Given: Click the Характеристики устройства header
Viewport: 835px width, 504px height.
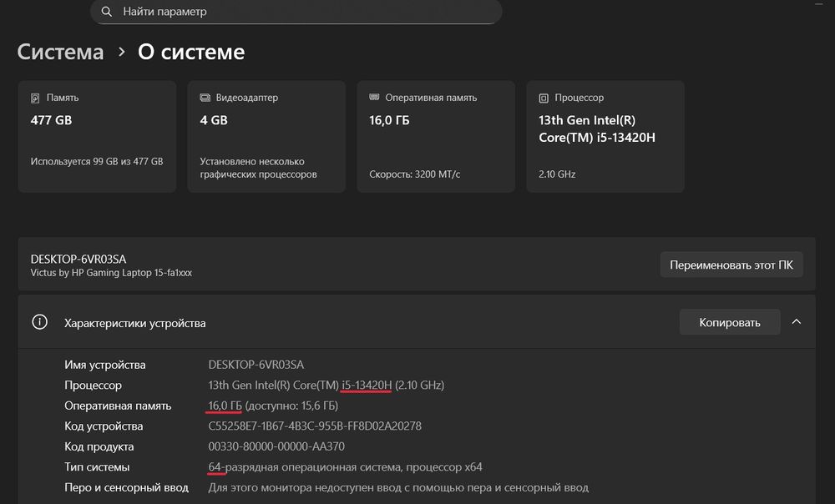Looking at the screenshot, I should [135, 323].
